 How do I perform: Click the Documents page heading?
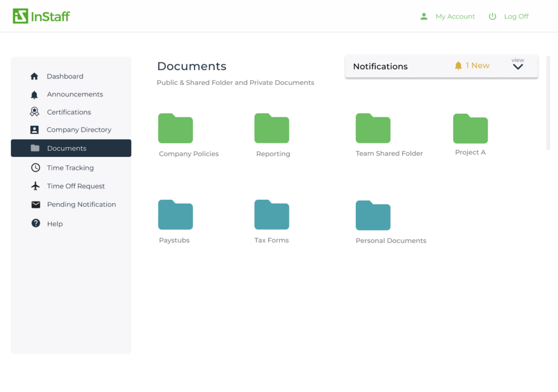[192, 66]
